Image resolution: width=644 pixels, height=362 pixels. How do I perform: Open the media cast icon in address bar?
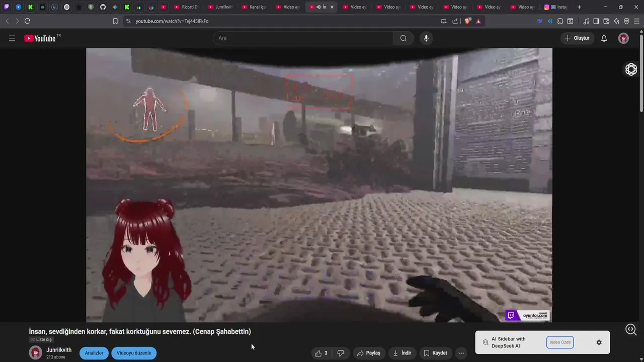click(x=444, y=21)
